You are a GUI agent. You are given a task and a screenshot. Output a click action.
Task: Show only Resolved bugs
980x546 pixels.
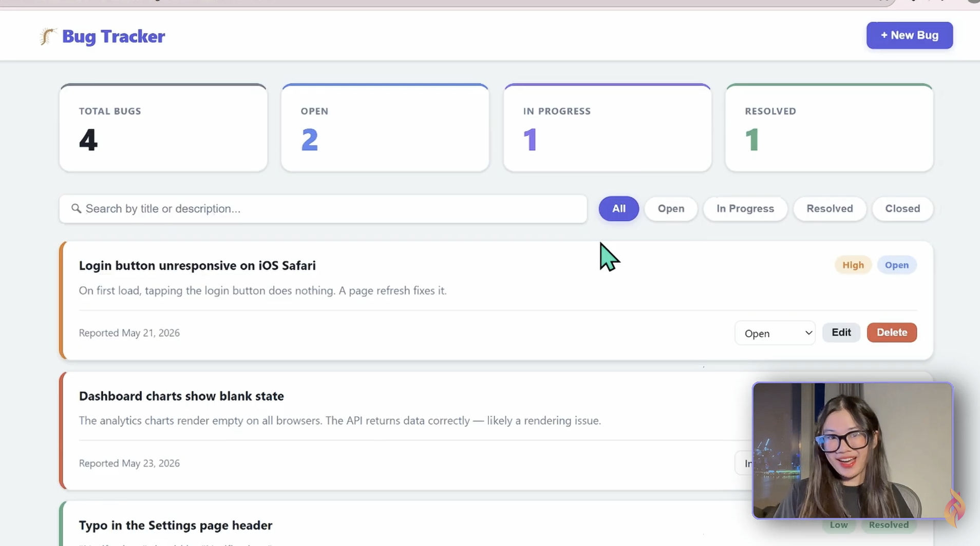(830, 209)
